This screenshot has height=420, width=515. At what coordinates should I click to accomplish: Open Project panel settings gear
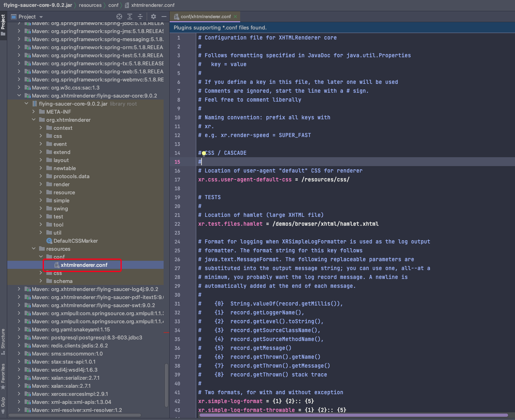coord(154,17)
